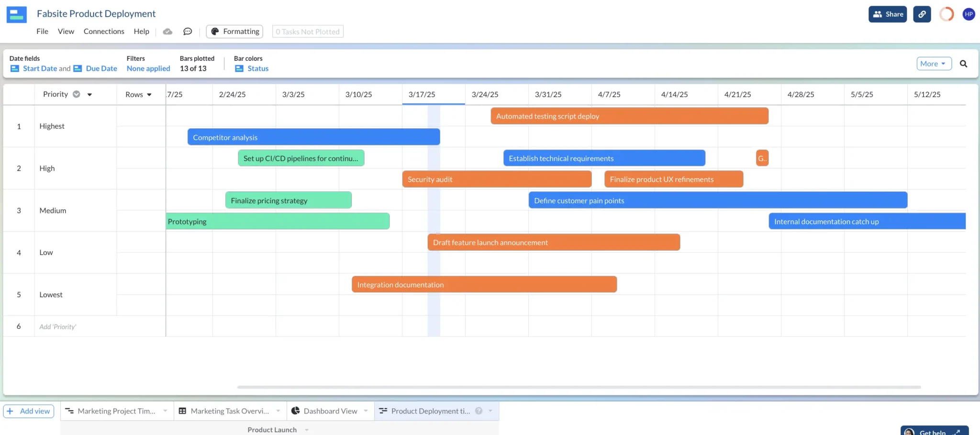Screen dimensions: 980x435
Task: Click the Lowest priority row label
Action: [51, 295]
